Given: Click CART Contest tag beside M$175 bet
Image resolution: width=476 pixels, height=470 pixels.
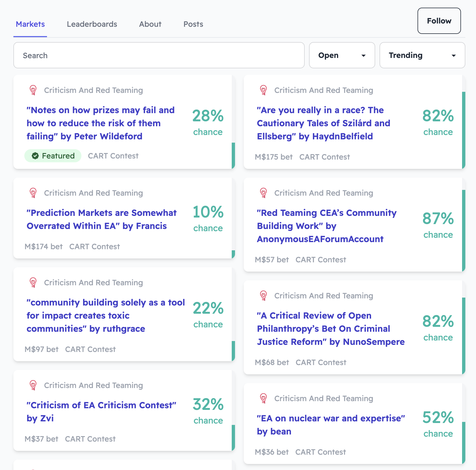Looking at the screenshot, I should [325, 157].
